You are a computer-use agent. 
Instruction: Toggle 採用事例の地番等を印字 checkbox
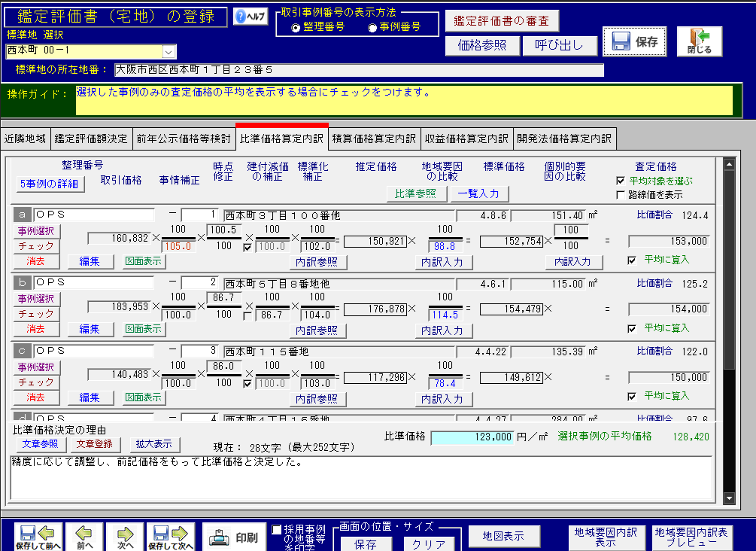(x=277, y=530)
